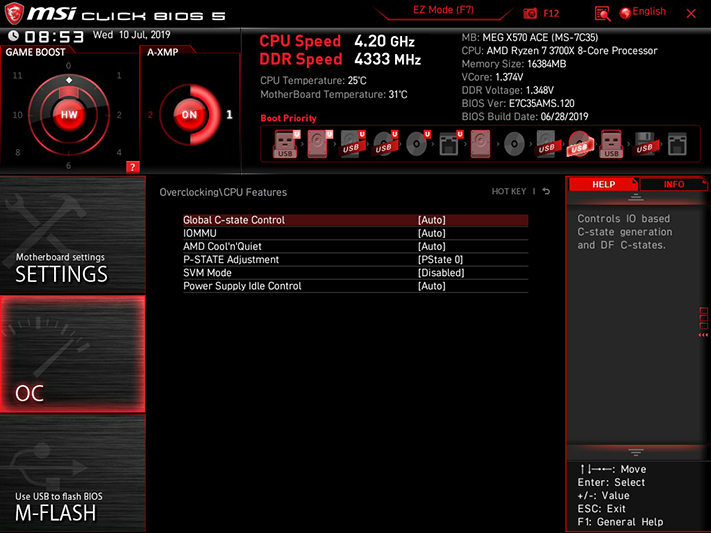Select the UEFI USB hard disk boot icon
711x533 pixels.
click(352, 144)
